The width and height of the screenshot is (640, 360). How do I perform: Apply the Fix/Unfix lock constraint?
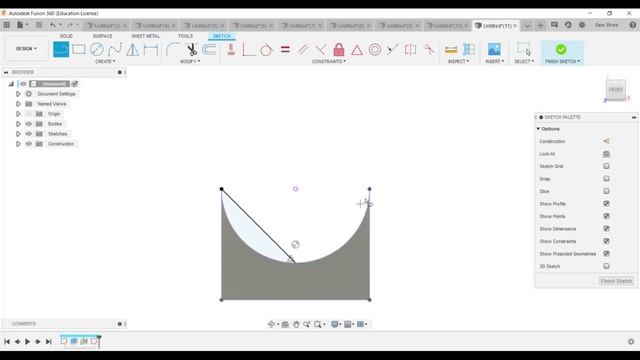pos(339,49)
